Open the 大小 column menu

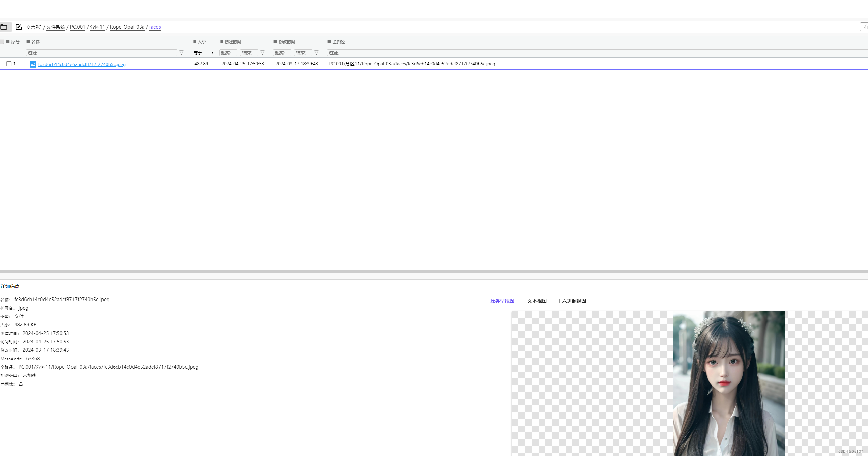pyautogui.click(x=194, y=42)
